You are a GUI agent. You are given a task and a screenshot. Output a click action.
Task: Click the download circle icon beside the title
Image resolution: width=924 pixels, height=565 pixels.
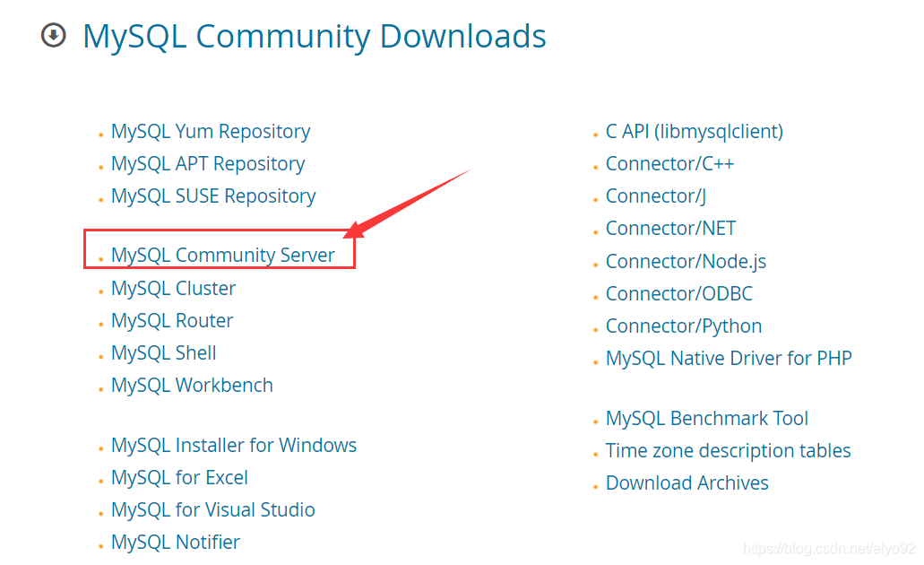[x=54, y=35]
